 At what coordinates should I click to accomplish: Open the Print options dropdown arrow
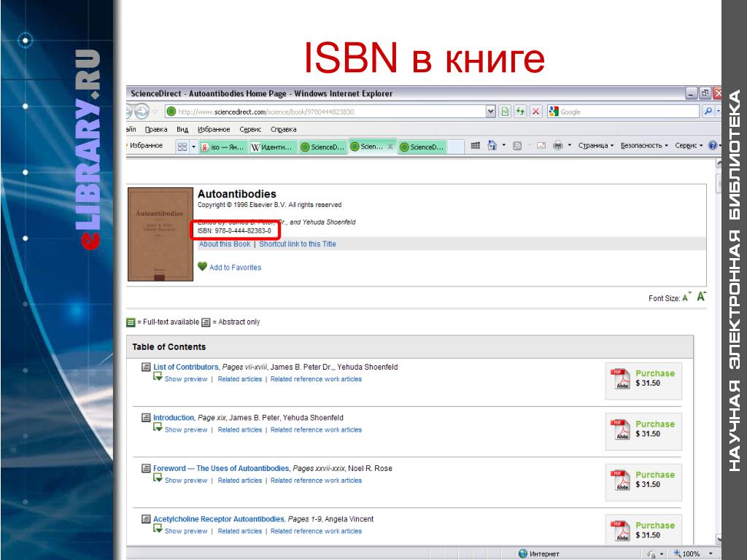(569, 145)
